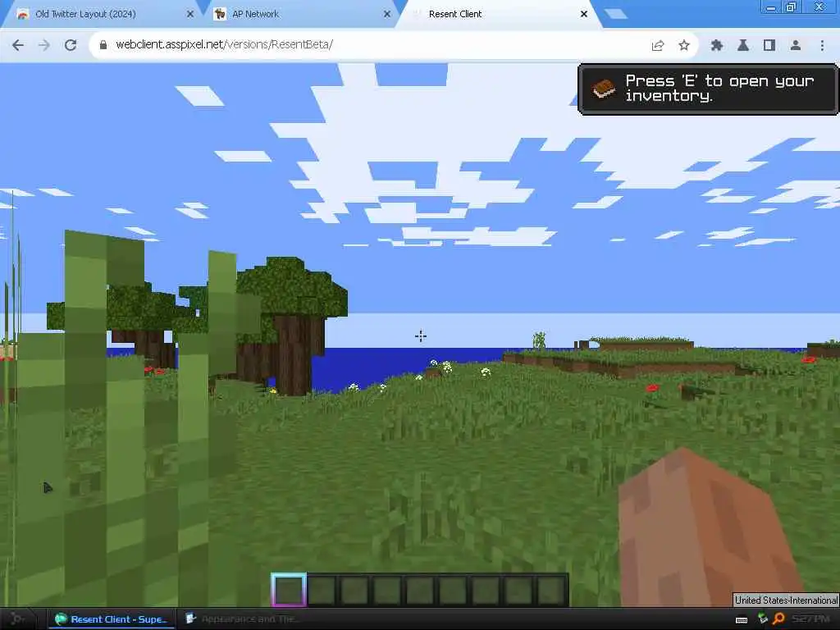
Task: Close the Resent Client tab
Action: pos(584,15)
